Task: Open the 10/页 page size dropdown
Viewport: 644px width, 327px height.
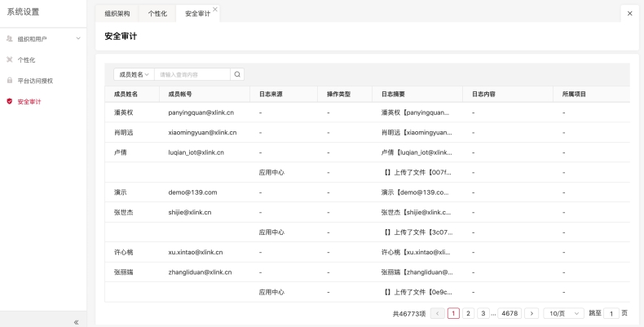Action: 565,313
